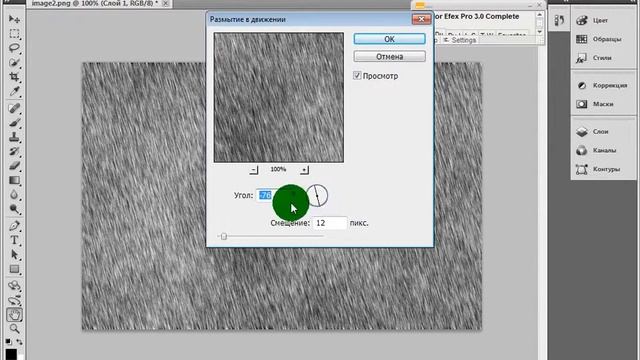Select the History Brush tool
Viewport: 640px width, 360px height.
click(14, 151)
